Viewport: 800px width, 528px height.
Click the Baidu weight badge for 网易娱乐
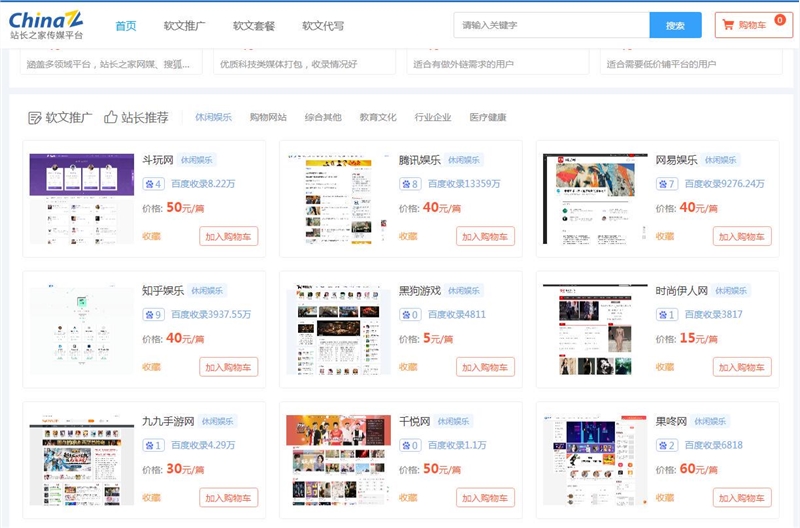tap(666, 184)
